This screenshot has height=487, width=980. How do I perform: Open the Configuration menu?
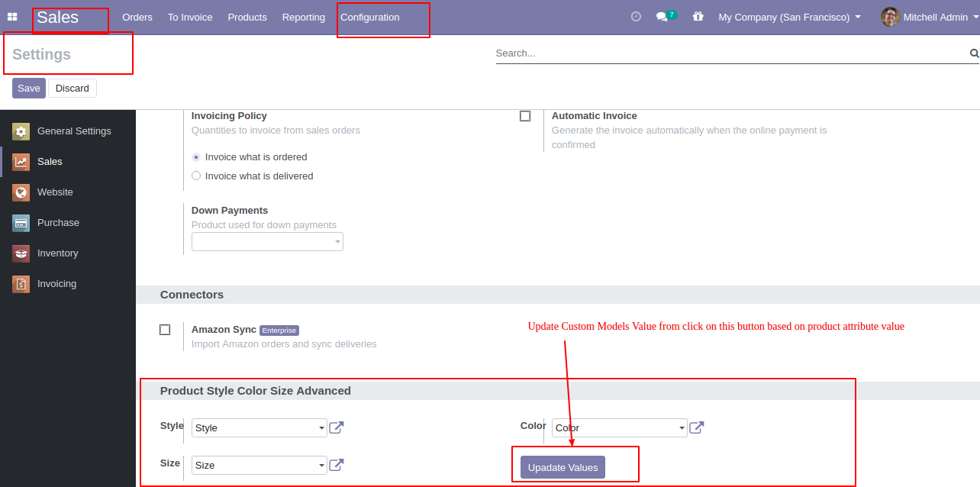point(370,17)
